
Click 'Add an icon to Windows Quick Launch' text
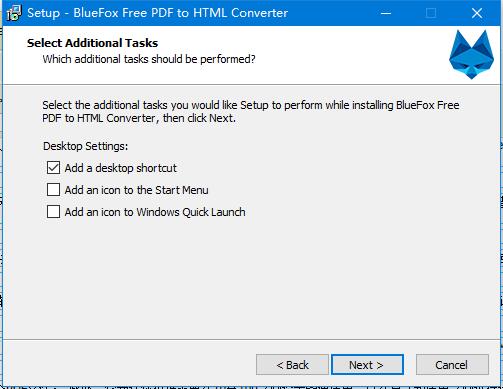coord(155,212)
